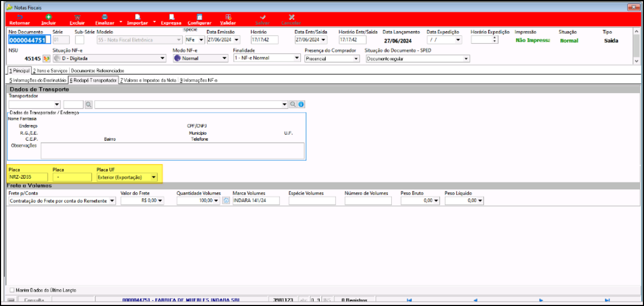Toggle Manter Dados do Último Lançto checkbox
Image resolution: width=644 pixels, height=306 pixels.
tap(12, 290)
